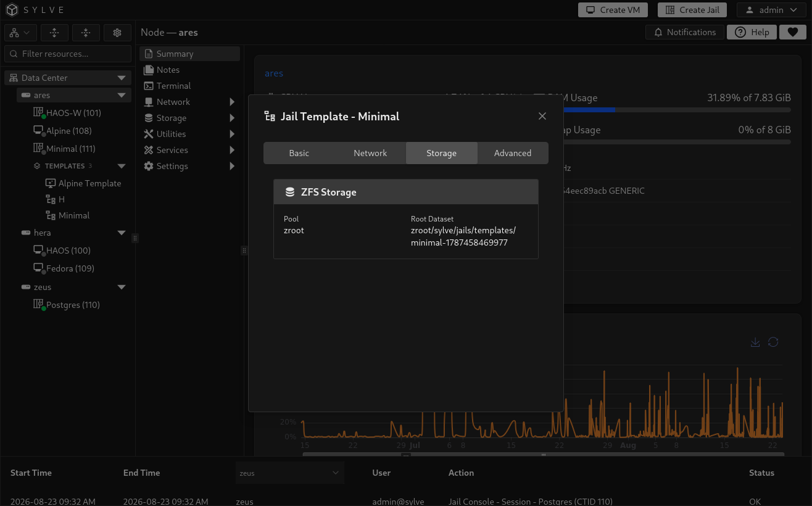
Task: Focus the Filter resources search field
Action: click(x=68, y=54)
